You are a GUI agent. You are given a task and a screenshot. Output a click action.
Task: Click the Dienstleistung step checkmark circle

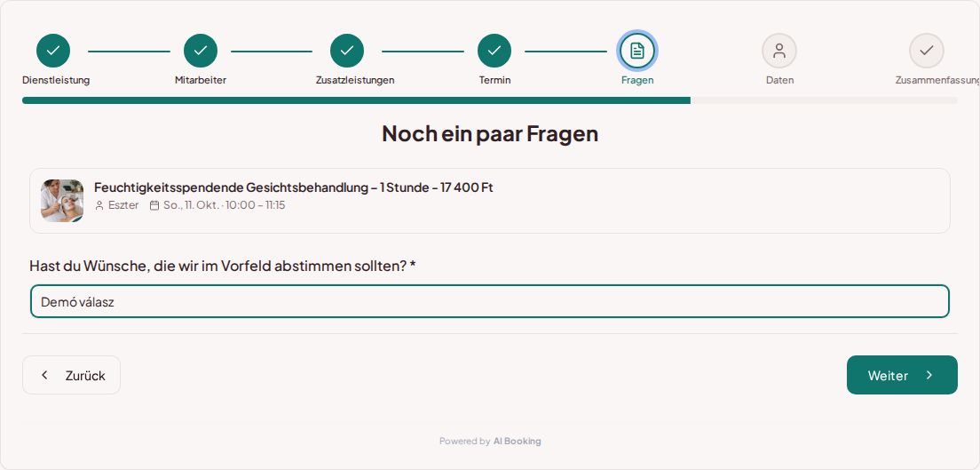(53, 51)
